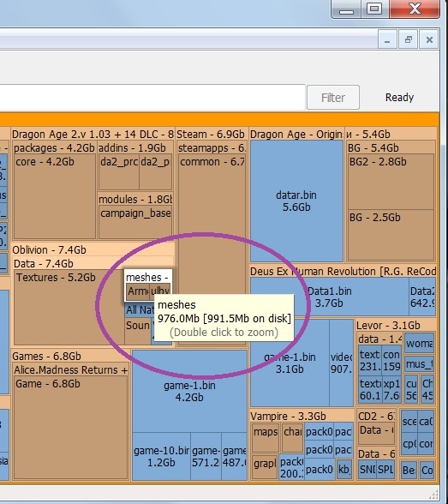448x504 pixels.
Task: Minimize the inner document window
Action: tap(388, 39)
